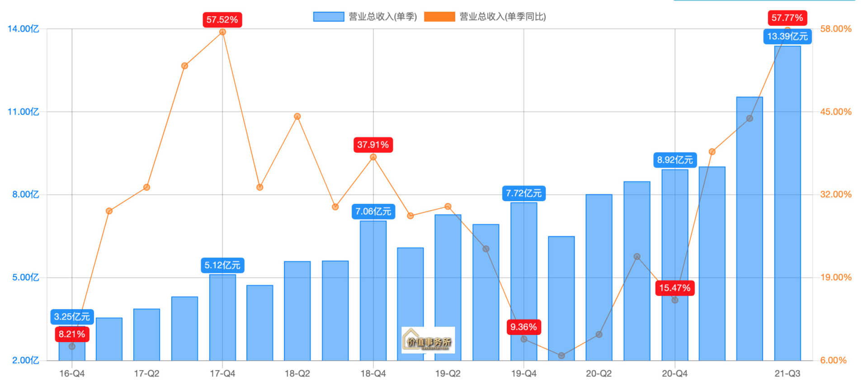Click the 11.00亿 left axis label

coord(24,112)
